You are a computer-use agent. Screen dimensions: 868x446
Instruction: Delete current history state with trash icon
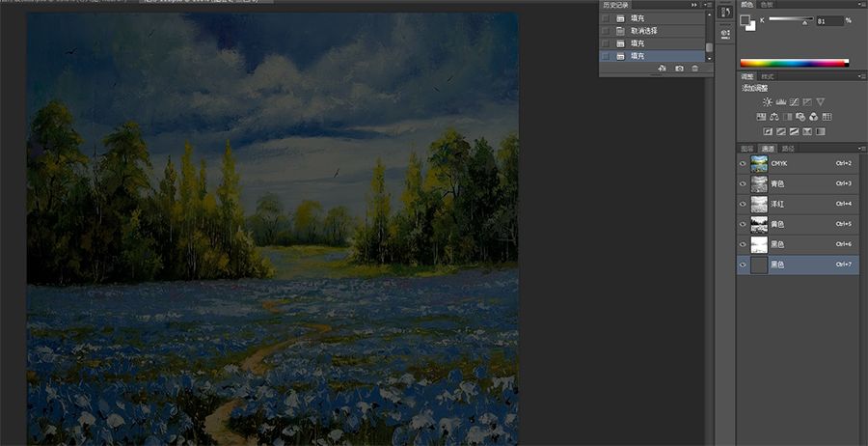[694, 69]
